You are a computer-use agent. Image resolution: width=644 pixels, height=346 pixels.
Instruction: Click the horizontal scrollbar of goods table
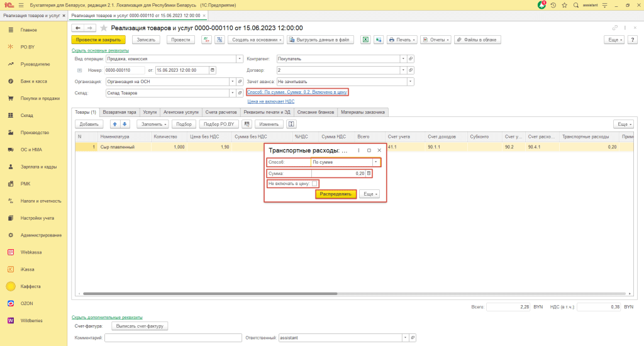[x=210, y=294]
